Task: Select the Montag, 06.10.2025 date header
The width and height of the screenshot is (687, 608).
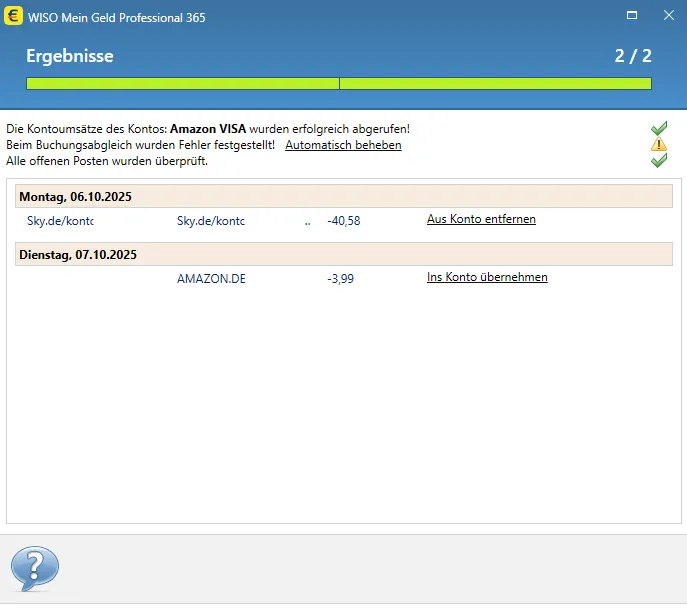Action: click(x=76, y=196)
